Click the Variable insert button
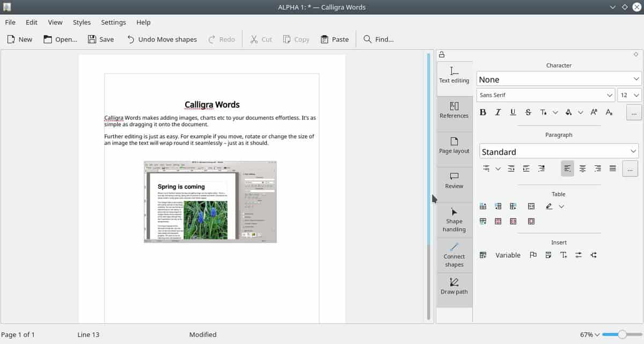This screenshot has width=644, height=344. (x=508, y=255)
